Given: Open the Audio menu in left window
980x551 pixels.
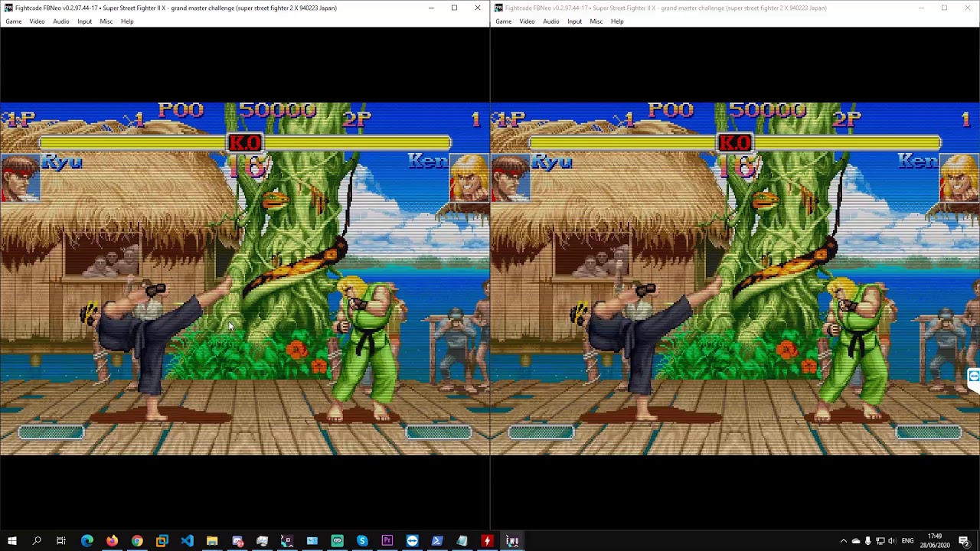Looking at the screenshot, I should tap(61, 21).
